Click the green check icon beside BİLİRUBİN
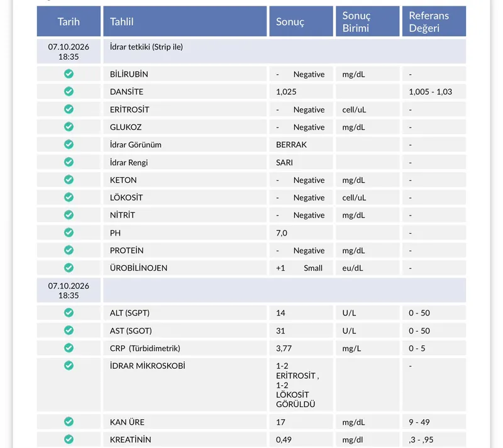The width and height of the screenshot is (503, 448). click(x=69, y=74)
